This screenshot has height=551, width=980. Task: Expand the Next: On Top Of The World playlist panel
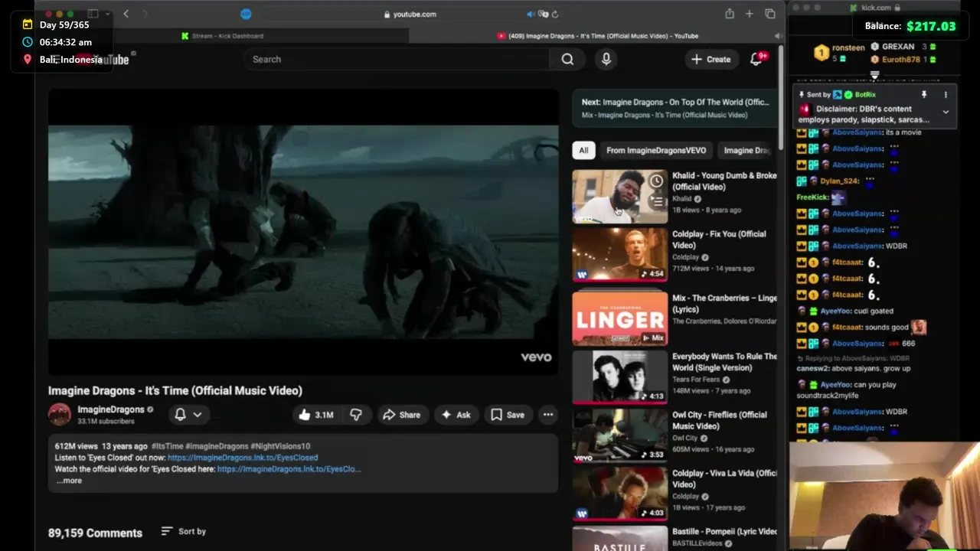click(x=675, y=108)
